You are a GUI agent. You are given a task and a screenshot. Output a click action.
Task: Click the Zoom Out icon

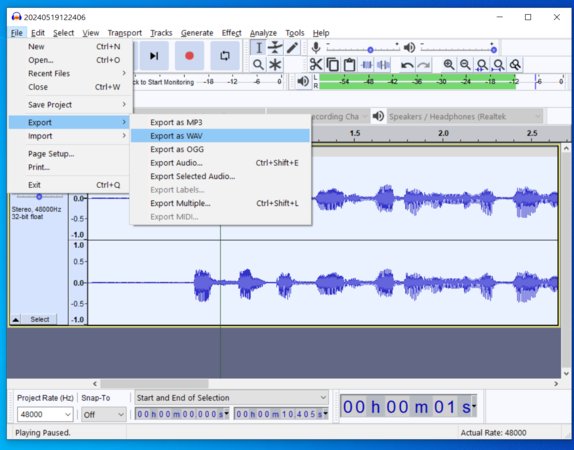[465, 65]
